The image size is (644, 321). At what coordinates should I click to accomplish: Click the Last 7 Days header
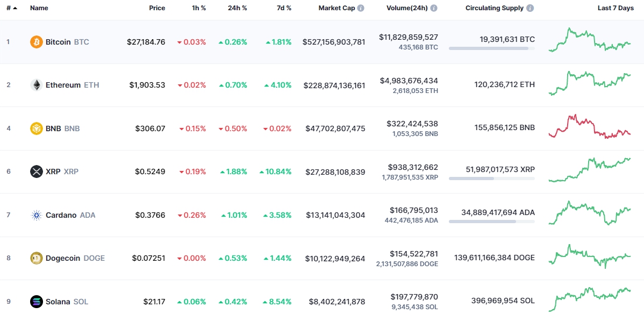point(616,8)
